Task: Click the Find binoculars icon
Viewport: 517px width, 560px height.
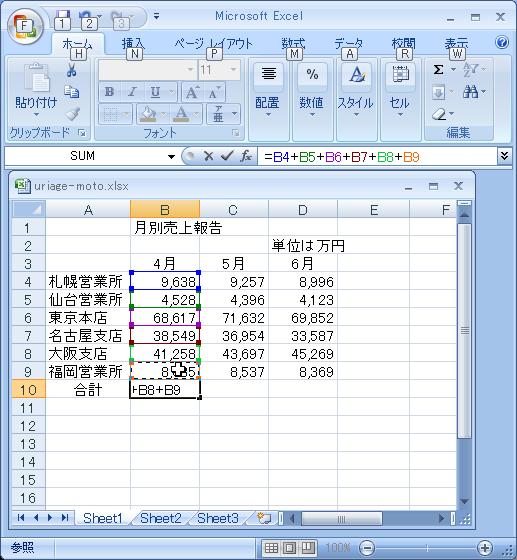Action: pos(471,92)
